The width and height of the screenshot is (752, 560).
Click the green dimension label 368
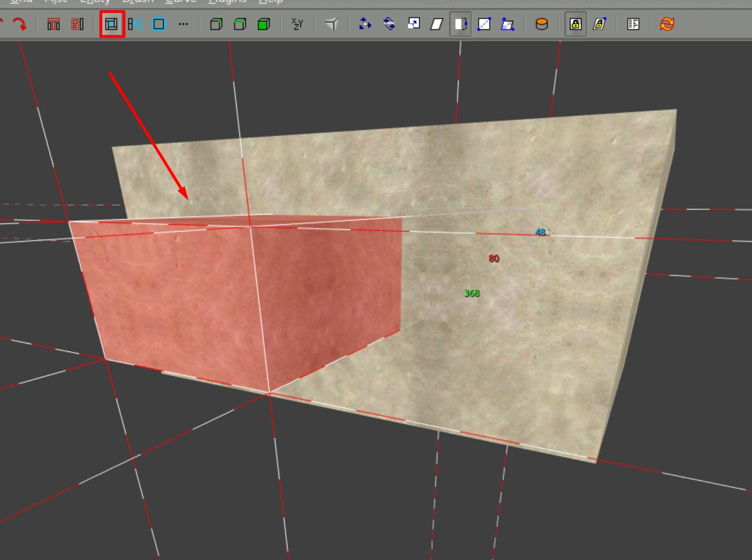pyautogui.click(x=472, y=293)
